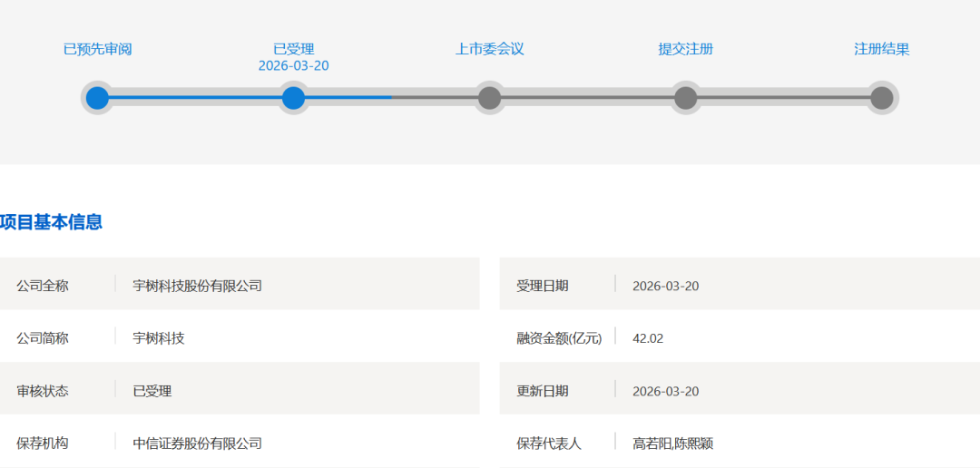The width and height of the screenshot is (980, 468).
Task: Click the value 中信证券股份有限公司
Action: tap(198, 444)
